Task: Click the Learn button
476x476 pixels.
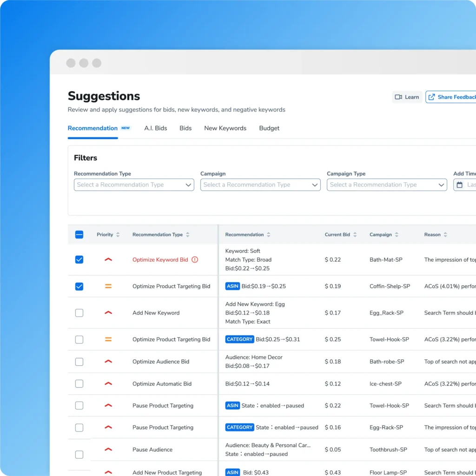Action: tap(407, 97)
